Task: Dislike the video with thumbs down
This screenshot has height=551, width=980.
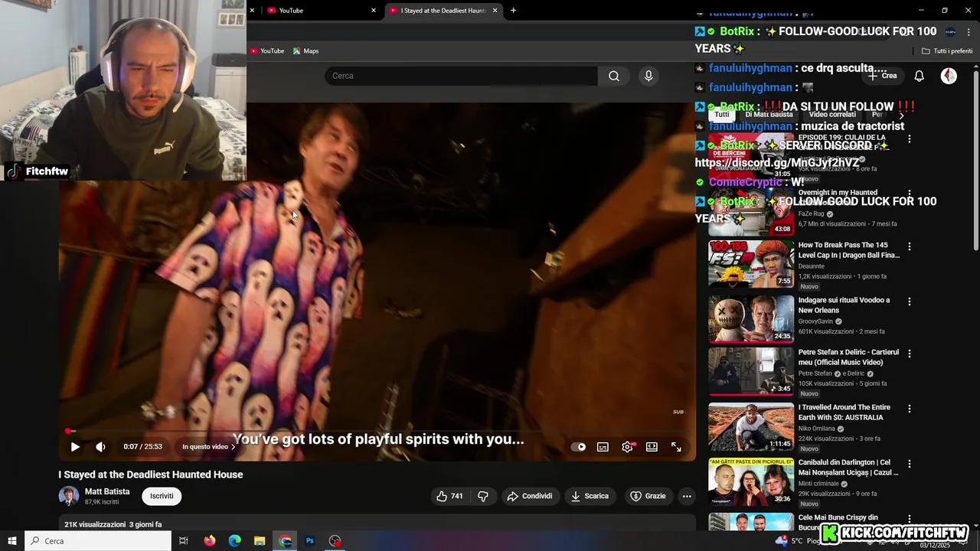Action: pyautogui.click(x=483, y=496)
